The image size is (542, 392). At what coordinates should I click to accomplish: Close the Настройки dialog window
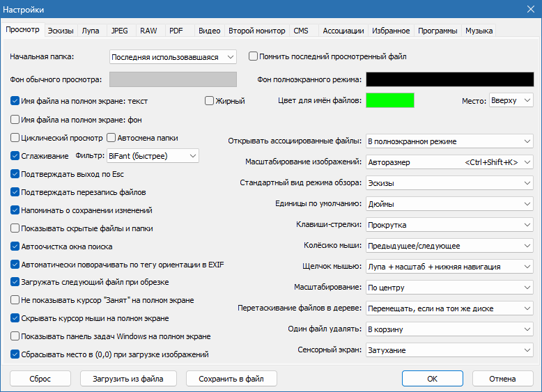pyautogui.click(x=531, y=9)
